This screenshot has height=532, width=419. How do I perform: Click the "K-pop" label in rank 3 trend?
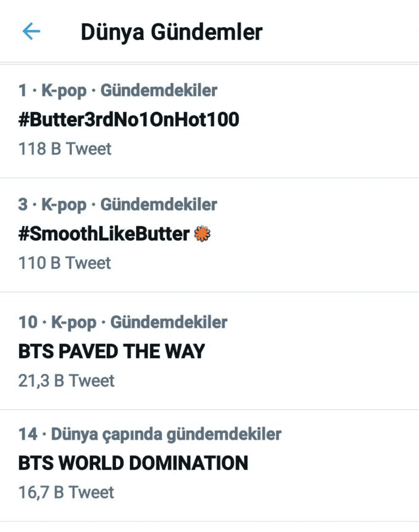pyautogui.click(x=64, y=205)
